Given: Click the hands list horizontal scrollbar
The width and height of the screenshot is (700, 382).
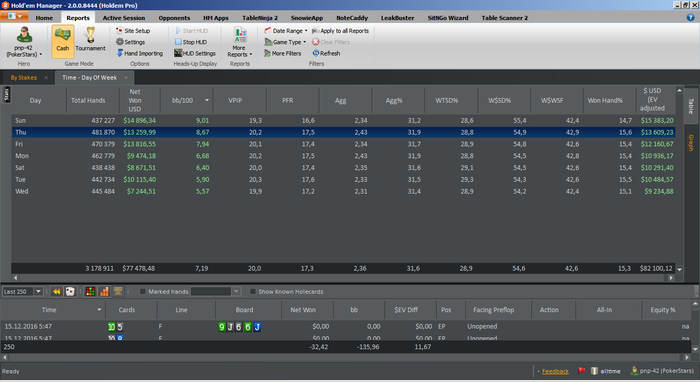Looking at the screenshot, I should (346, 357).
